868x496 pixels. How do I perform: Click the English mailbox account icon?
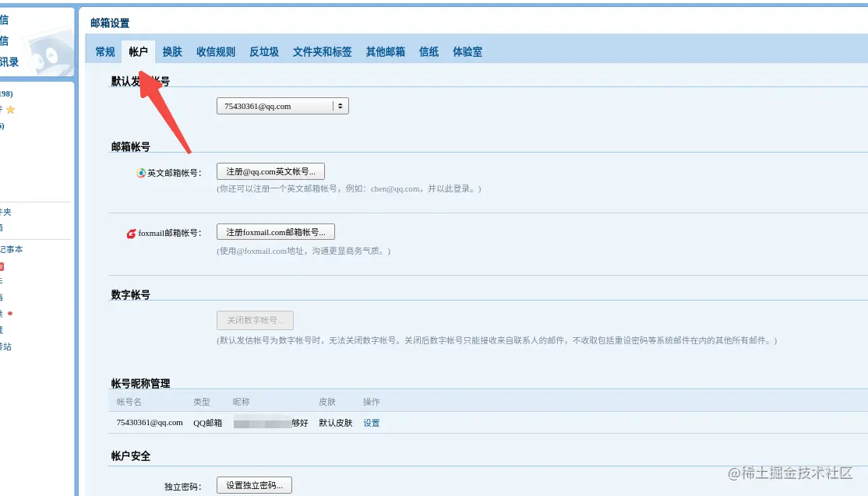click(x=141, y=173)
